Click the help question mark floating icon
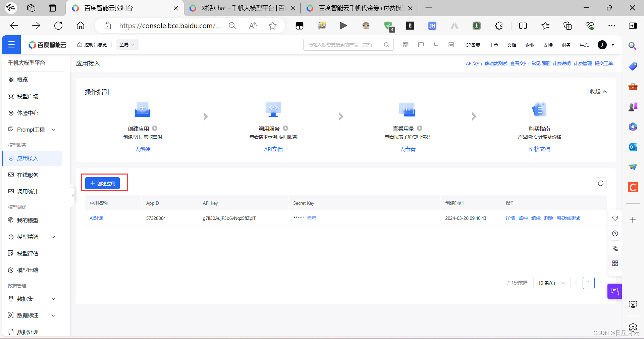 (615, 233)
